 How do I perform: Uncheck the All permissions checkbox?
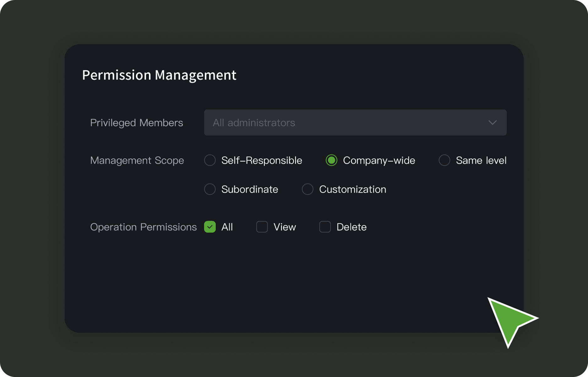(210, 227)
